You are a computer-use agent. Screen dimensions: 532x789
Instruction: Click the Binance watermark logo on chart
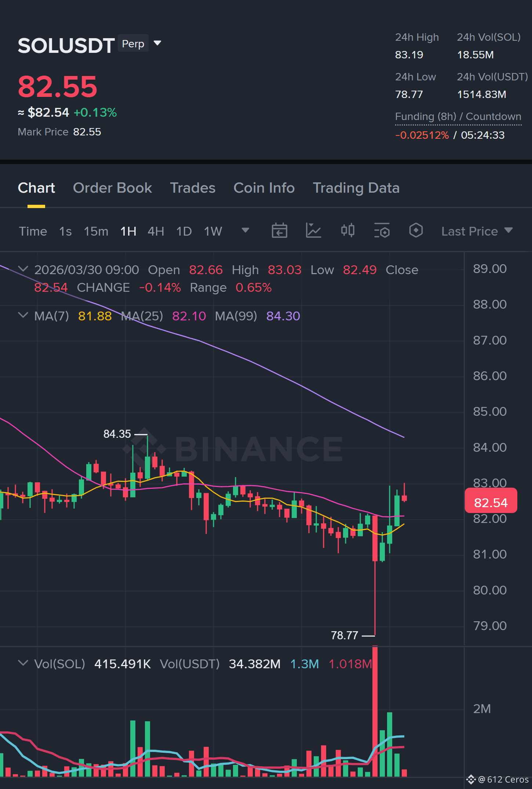coord(233,448)
